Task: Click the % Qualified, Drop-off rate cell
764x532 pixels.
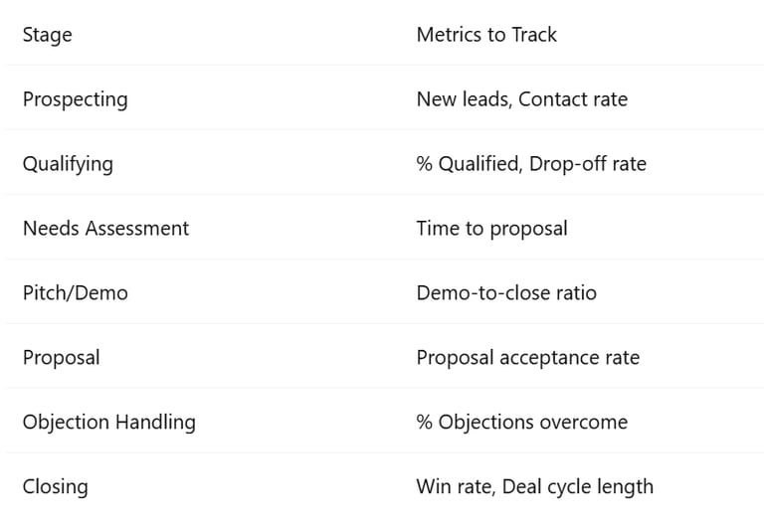Action: (531, 164)
